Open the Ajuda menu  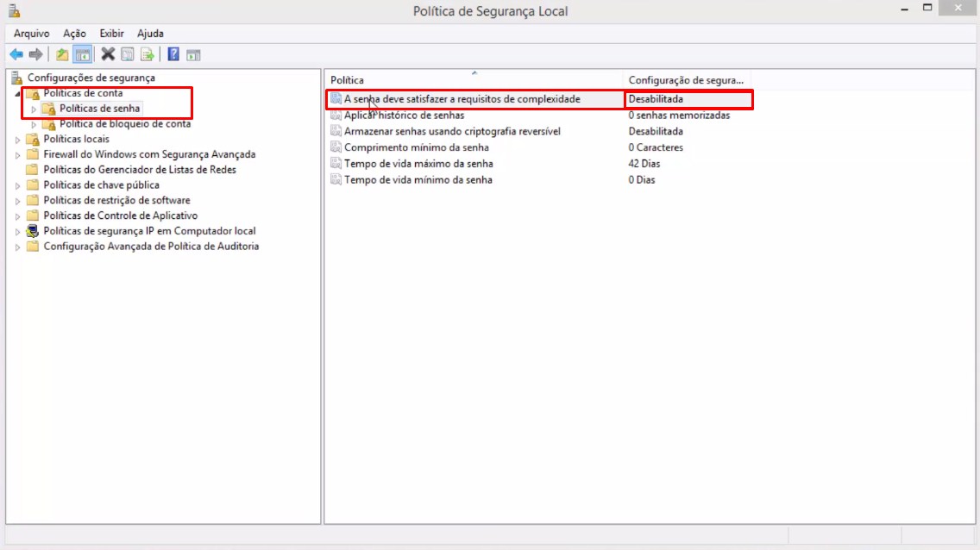(x=151, y=34)
